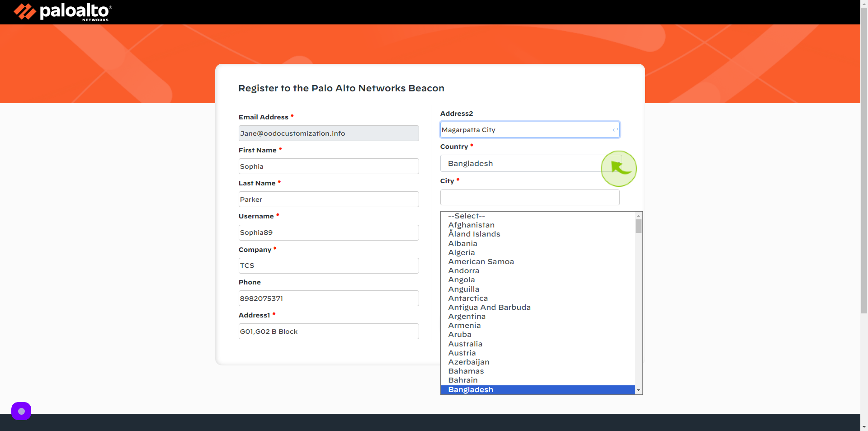Viewport: 868px width, 431px height.
Task: Click the Email Address field
Action: tap(329, 133)
